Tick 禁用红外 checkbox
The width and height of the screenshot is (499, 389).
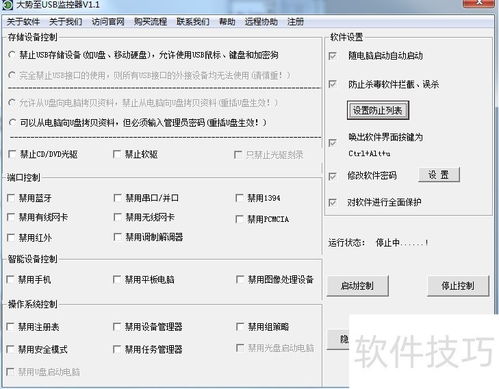click(11, 238)
